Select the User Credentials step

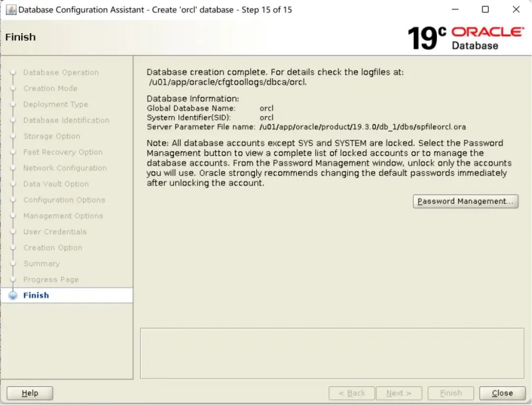coord(55,232)
